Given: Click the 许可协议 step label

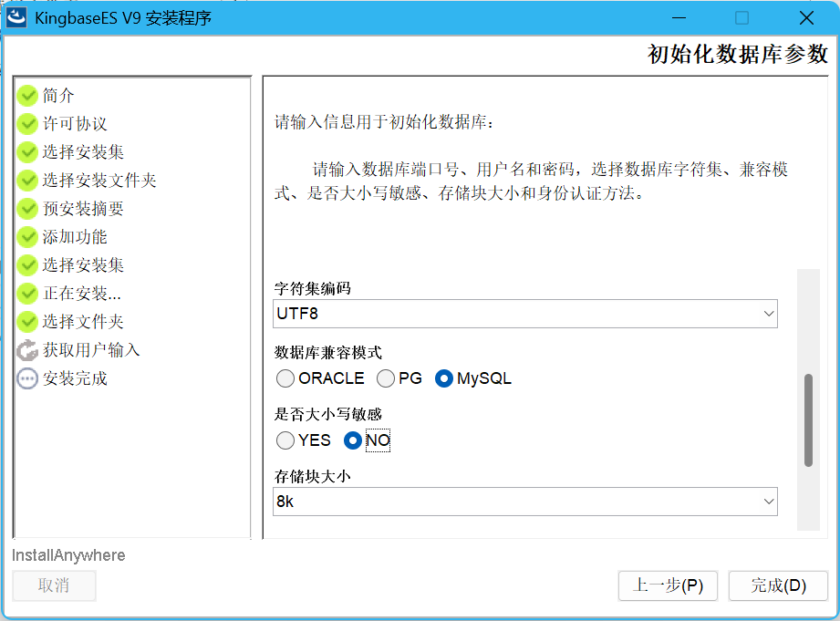Looking at the screenshot, I should point(75,124).
